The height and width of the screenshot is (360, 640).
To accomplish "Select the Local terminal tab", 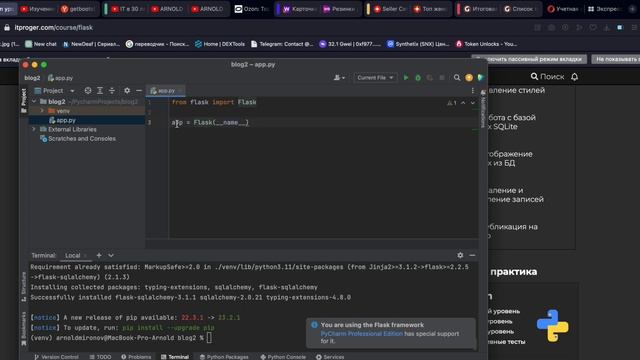I will tap(73, 256).
